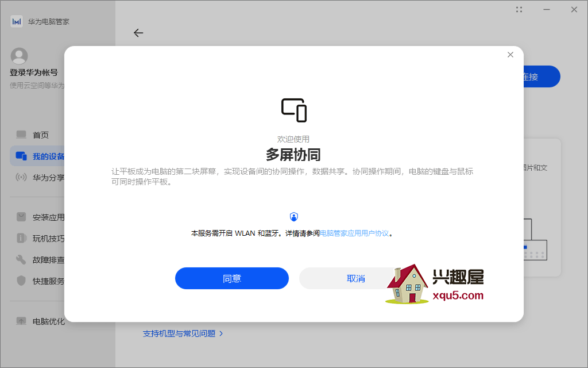588x368 pixels.
Task: Click the blue privacy shield icon
Action: [294, 217]
